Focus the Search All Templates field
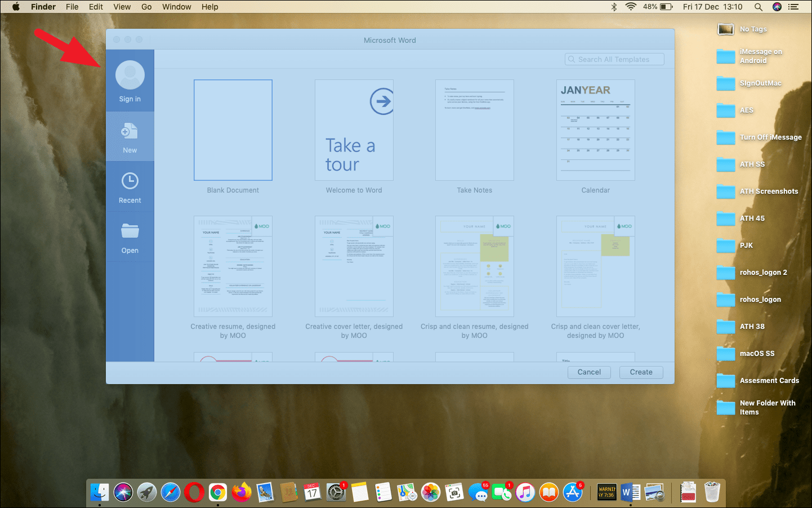The image size is (812, 508). (614, 59)
